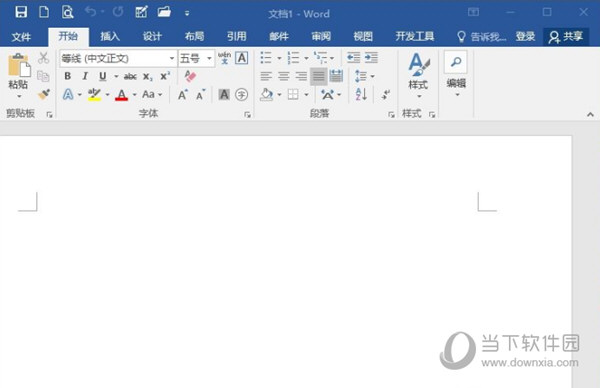Toggle Italic formatting

pyautogui.click(x=85, y=76)
